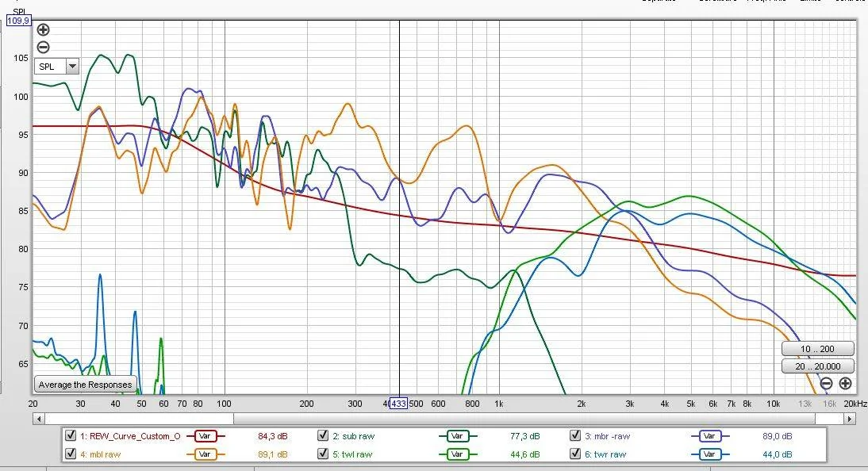Click the 84,3 dB readout value
Screen dimensions: 868x471
(273, 436)
